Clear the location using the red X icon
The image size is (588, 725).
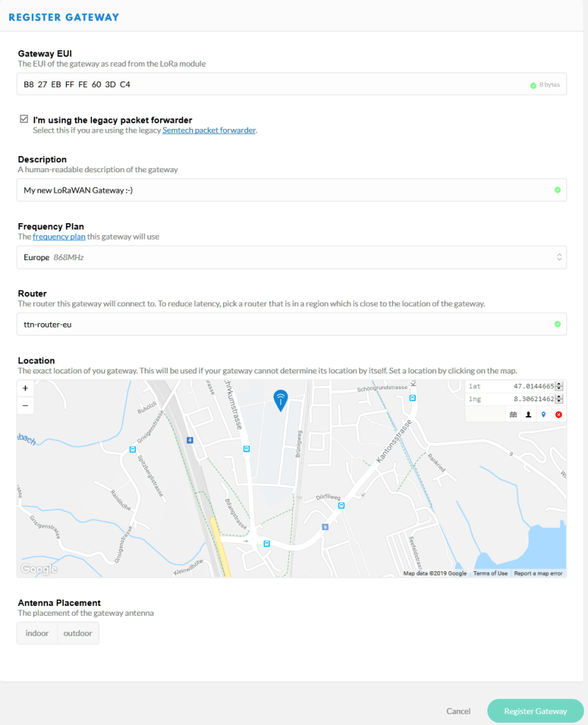[x=559, y=414]
